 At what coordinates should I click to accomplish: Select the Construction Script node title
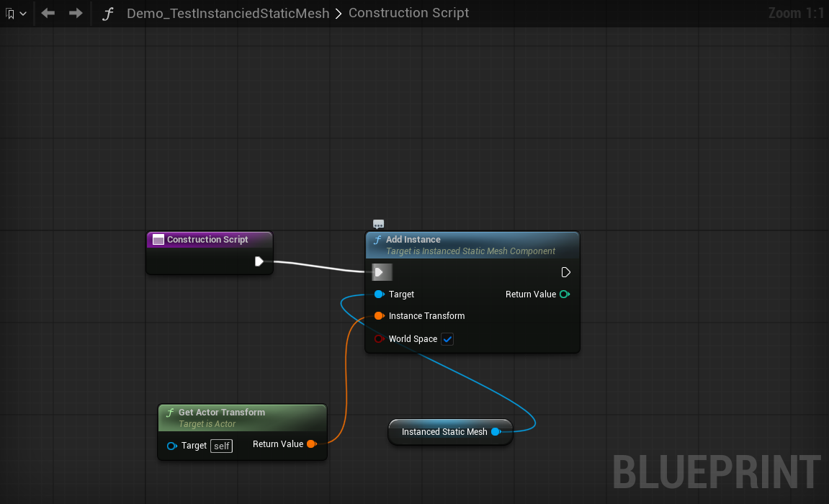pos(207,239)
